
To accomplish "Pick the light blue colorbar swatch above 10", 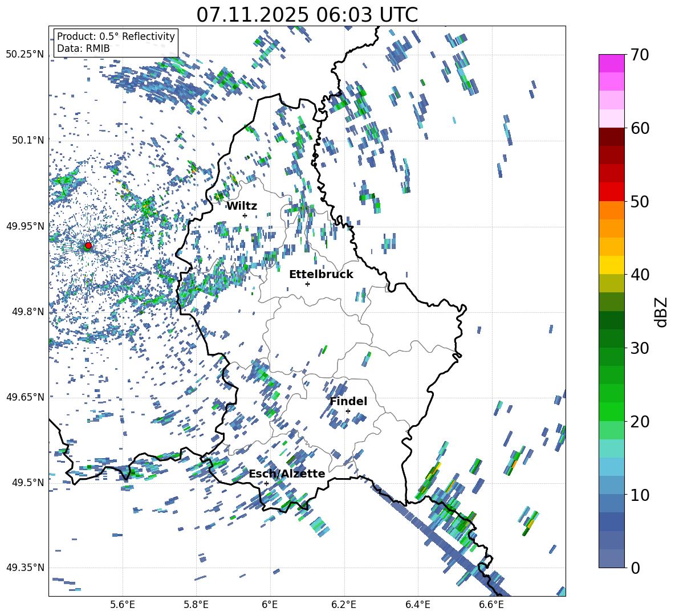I will pos(611,485).
